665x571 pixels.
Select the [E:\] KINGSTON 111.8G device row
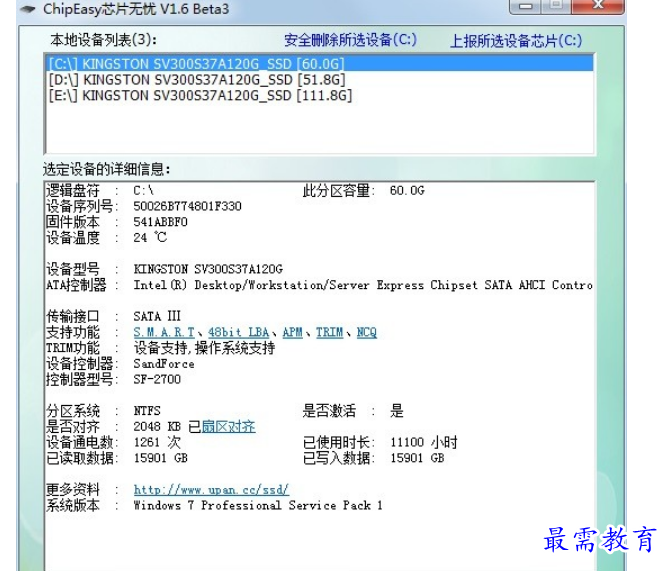pyautogui.click(x=319, y=95)
